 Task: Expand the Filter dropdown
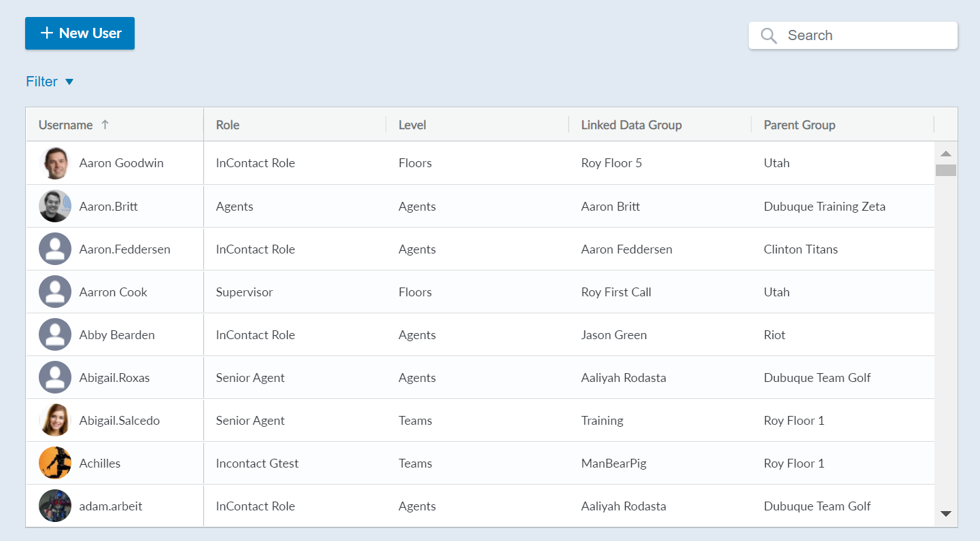pyautogui.click(x=50, y=82)
